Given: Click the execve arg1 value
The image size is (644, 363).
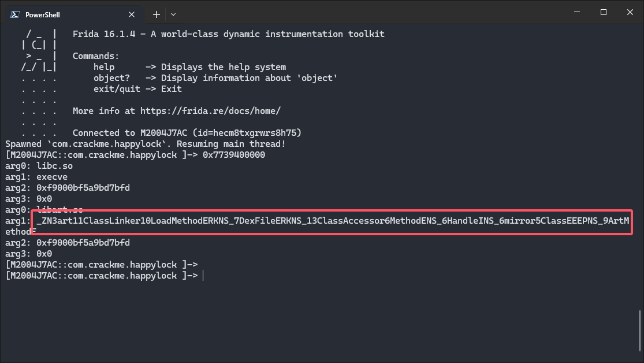Looking at the screenshot, I should [52, 177].
